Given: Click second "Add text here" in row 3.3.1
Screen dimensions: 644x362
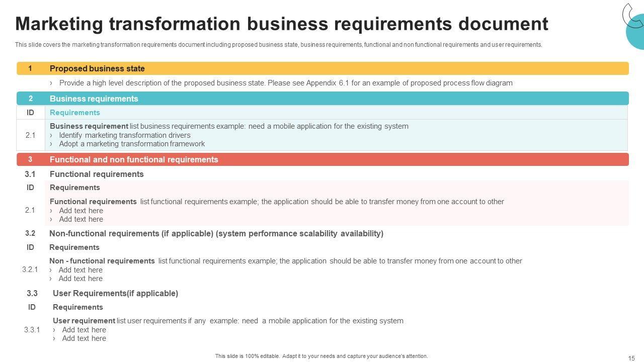Looking at the screenshot, I should coord(84,338).
